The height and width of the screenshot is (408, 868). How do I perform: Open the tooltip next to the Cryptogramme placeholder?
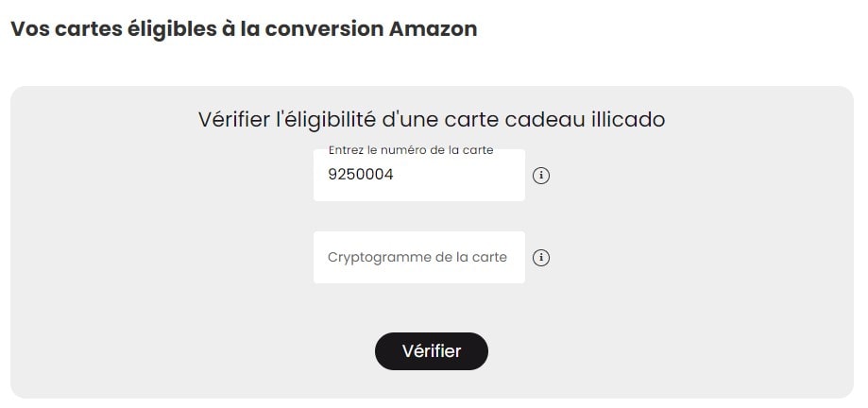541,258
